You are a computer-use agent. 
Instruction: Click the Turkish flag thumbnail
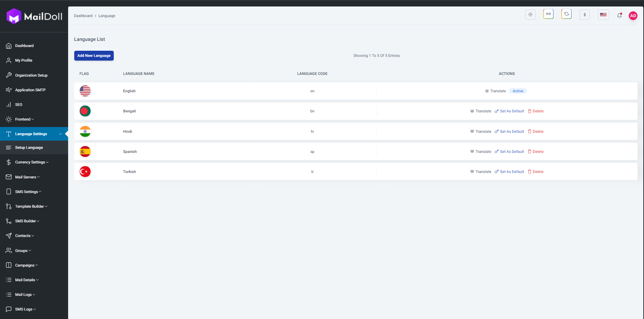coord(85,172)
